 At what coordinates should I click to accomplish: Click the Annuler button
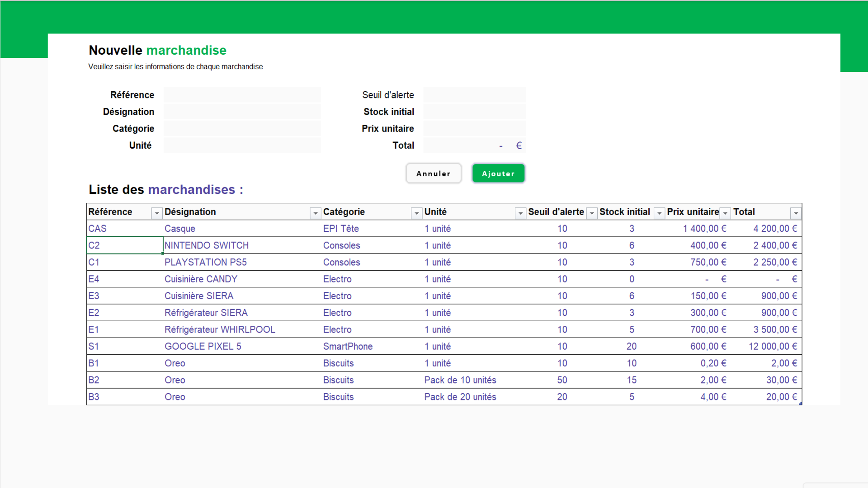[x=433, y=174]
